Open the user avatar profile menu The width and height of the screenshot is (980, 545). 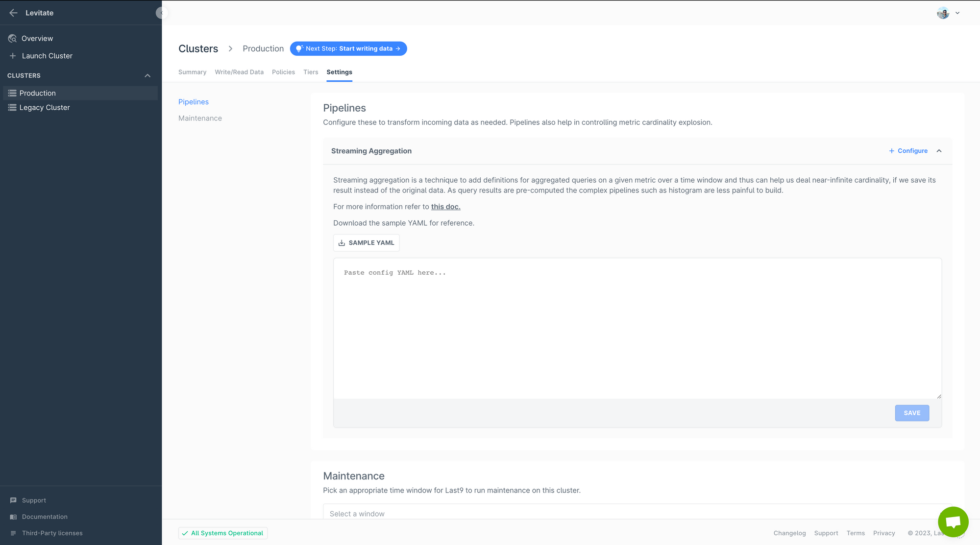pos(943,13)
